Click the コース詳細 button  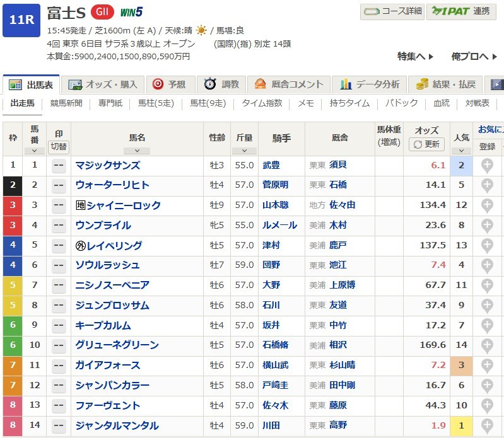click(392, 11)
